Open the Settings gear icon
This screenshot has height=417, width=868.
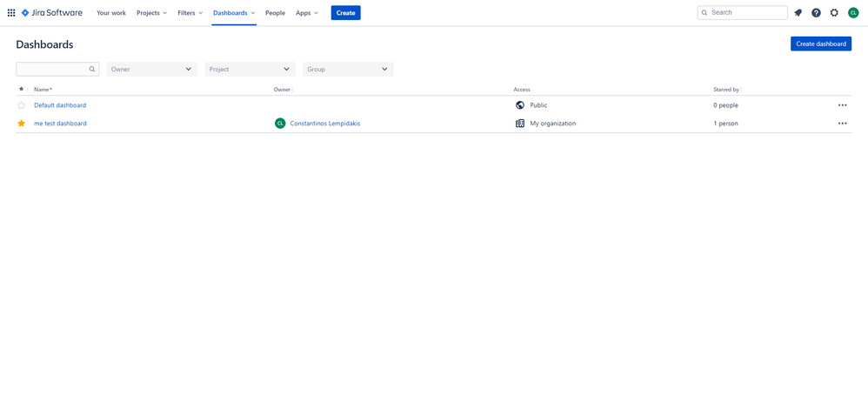(834, 13)
